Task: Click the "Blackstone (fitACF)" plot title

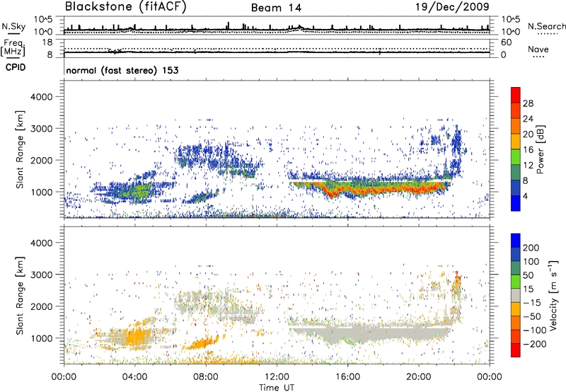Action: (125, 6)
